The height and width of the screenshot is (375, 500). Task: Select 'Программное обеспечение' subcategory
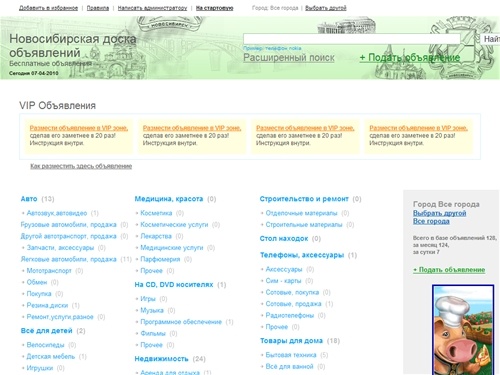181,322
